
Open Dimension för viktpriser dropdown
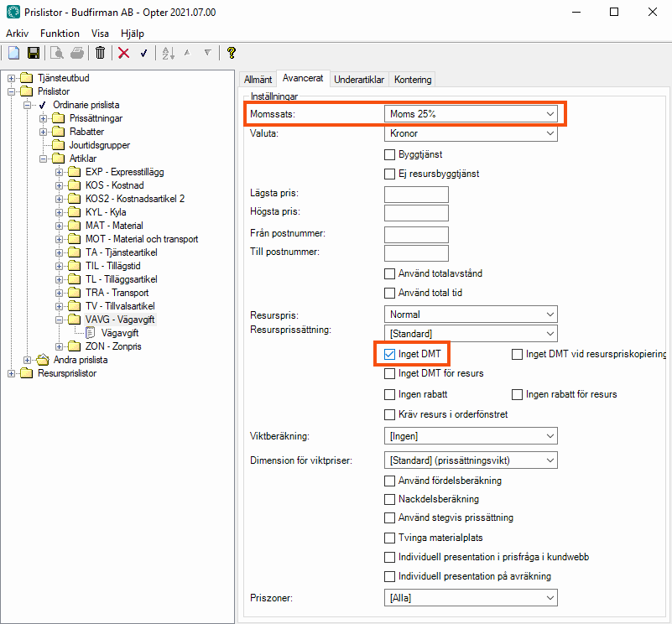[x=471, y=460]
